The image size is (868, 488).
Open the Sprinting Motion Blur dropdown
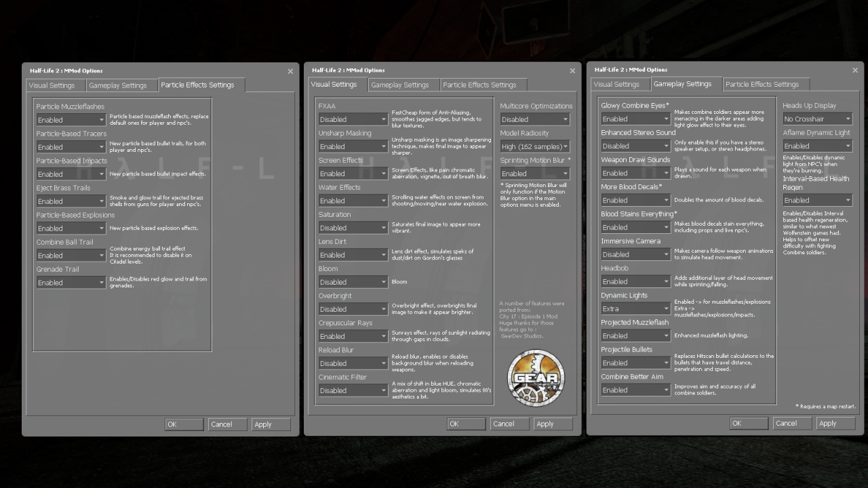pos(535,174)
